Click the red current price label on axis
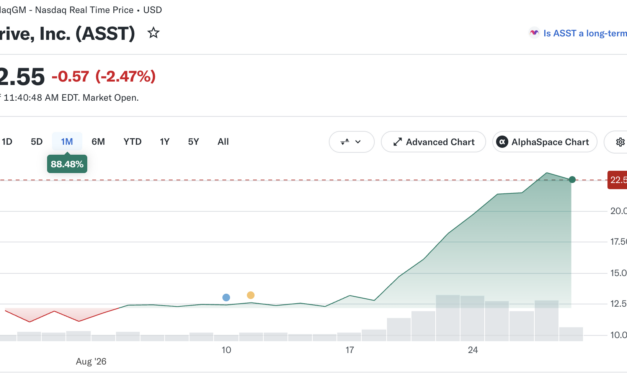Viewport: 627px width, 376px height. pyautogui.click(x=617, y=180)
